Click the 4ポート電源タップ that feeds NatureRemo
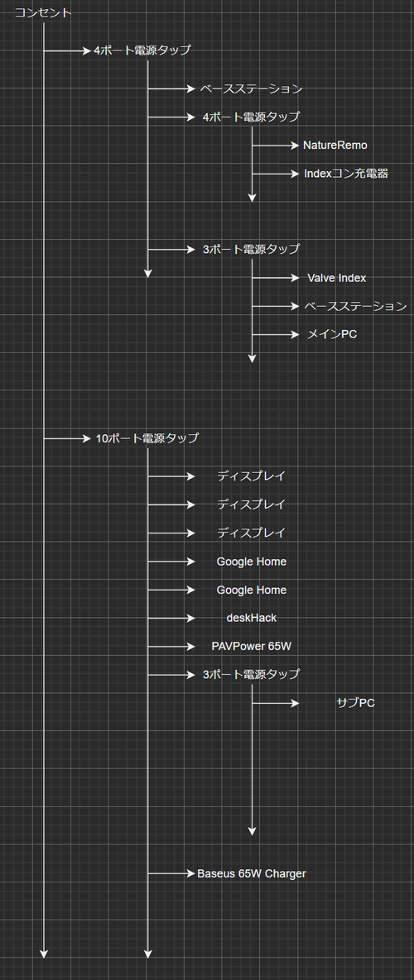Screen dimensions: 414x980 252,117
